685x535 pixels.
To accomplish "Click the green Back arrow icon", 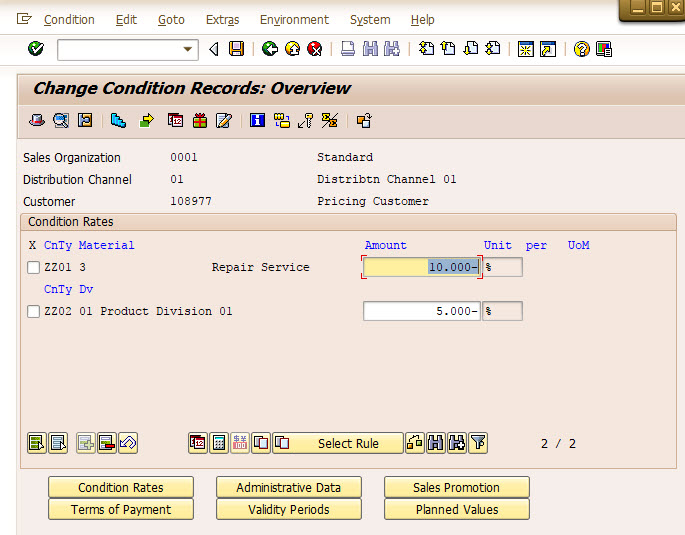I will coord(270,49).
